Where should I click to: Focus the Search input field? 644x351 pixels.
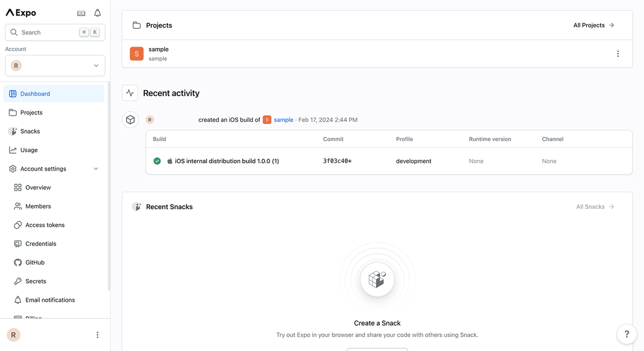pyautogui.click(x=48, y=32)
